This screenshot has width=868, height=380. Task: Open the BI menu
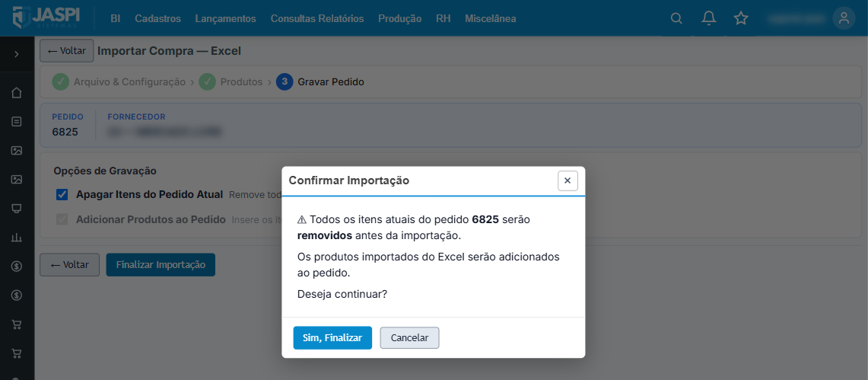(115, 18)
